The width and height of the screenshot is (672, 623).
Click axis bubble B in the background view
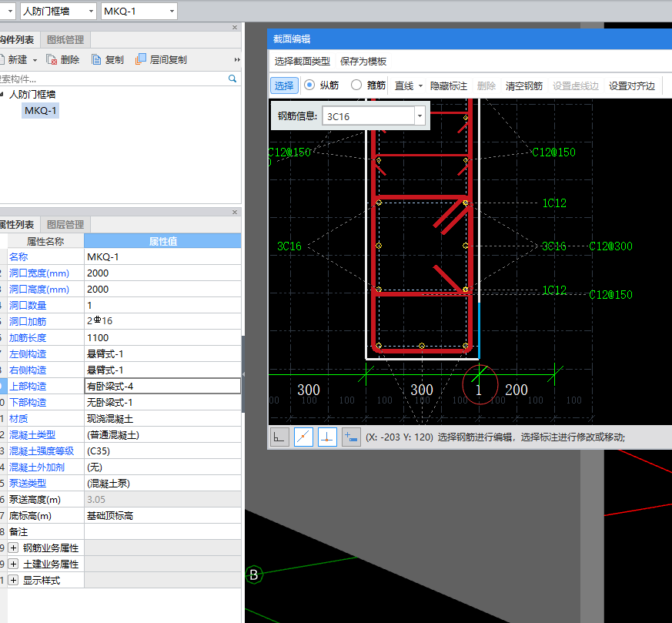[254, 574]
